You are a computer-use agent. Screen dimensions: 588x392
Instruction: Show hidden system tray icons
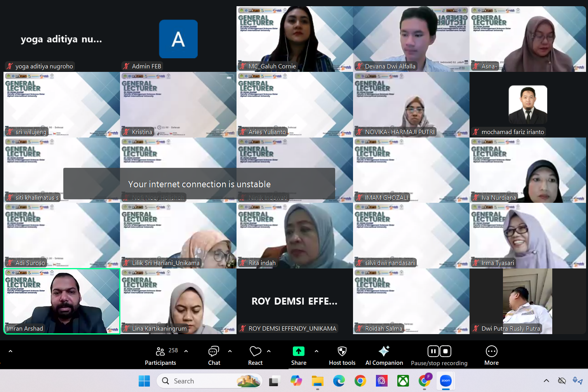click(x=546, y=381)
